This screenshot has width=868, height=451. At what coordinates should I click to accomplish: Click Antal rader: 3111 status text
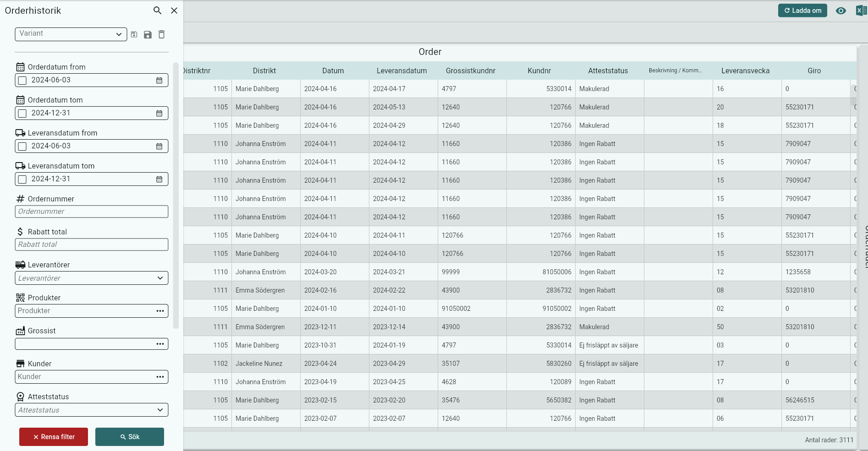tap(829, 440)
